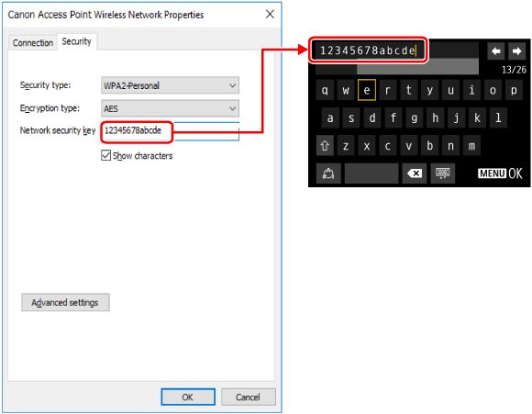532x414 pixels.
Task: Confirm with the dialog's OK button
Action: [188, 397]
